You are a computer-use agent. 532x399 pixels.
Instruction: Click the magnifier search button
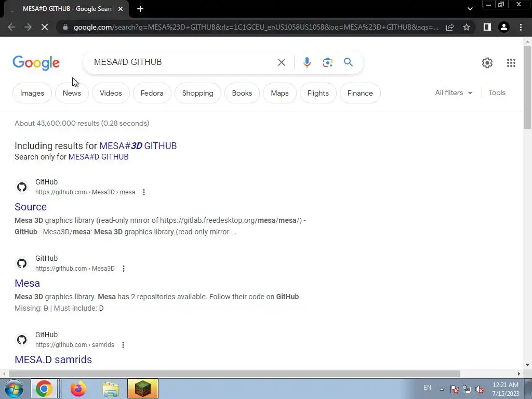click(x=348, y=62)
